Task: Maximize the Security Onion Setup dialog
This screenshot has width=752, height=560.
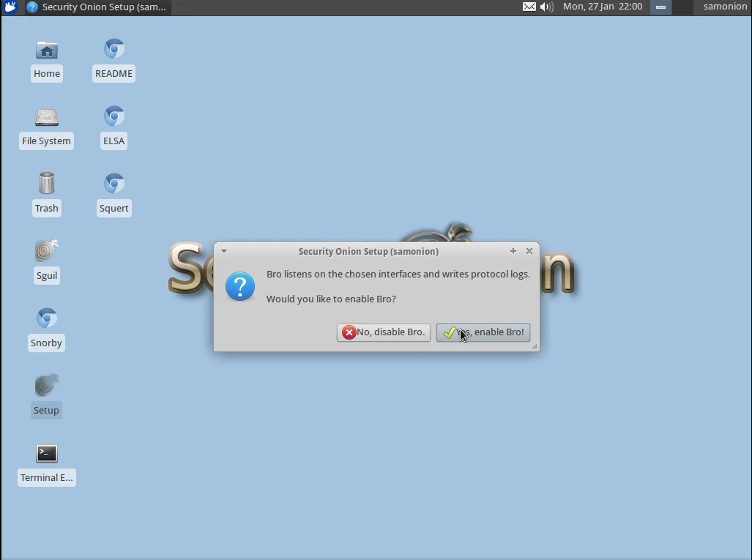Action: pyautogui.click(x=513, y=251)
